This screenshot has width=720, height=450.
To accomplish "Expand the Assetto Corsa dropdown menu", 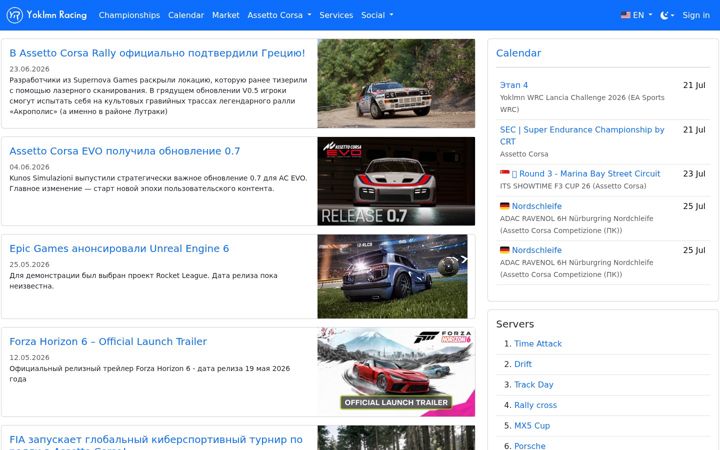I will 279,15.
